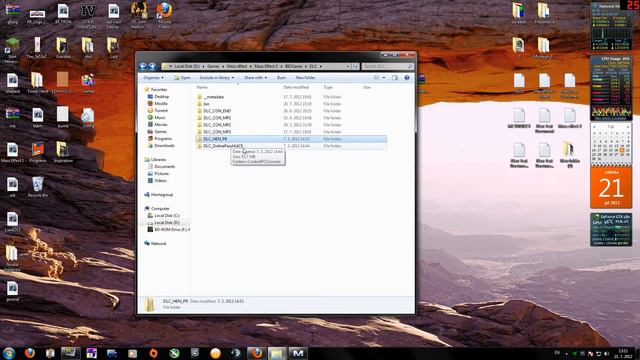
Task: Open Pictures library in sidebar
Action: pos(162,173)
